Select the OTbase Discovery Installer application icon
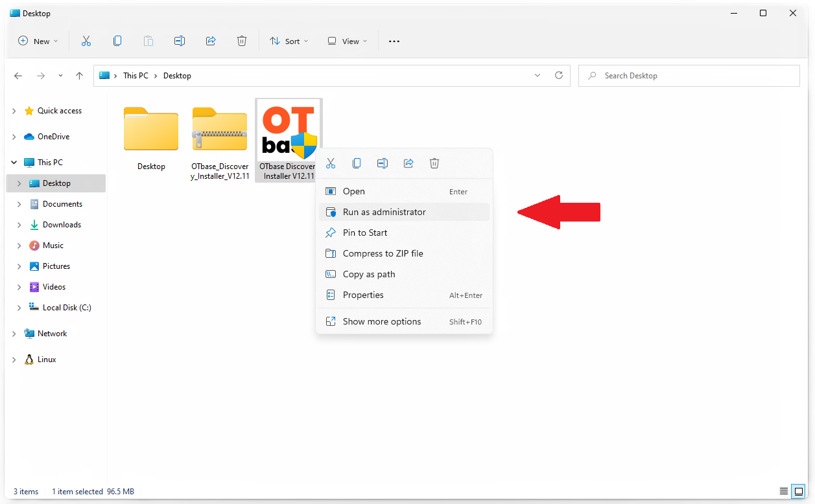This screenshot has width=815, height=504. click(x=289, y=130)
